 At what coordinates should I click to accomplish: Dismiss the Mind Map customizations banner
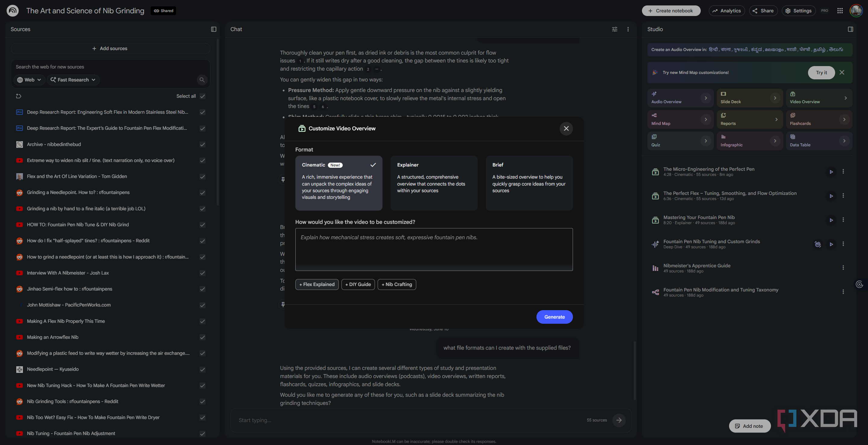tap(842, 72)
